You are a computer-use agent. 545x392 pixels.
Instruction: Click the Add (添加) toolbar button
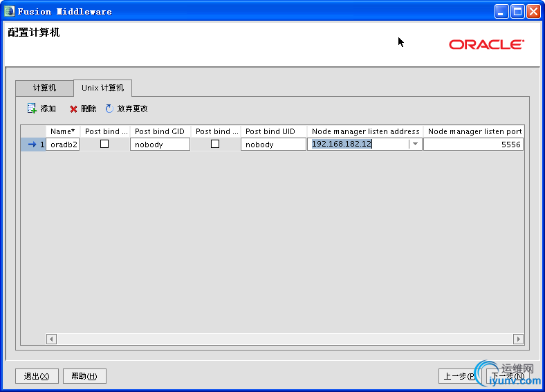pyautogui.click(x=41, y=109)
